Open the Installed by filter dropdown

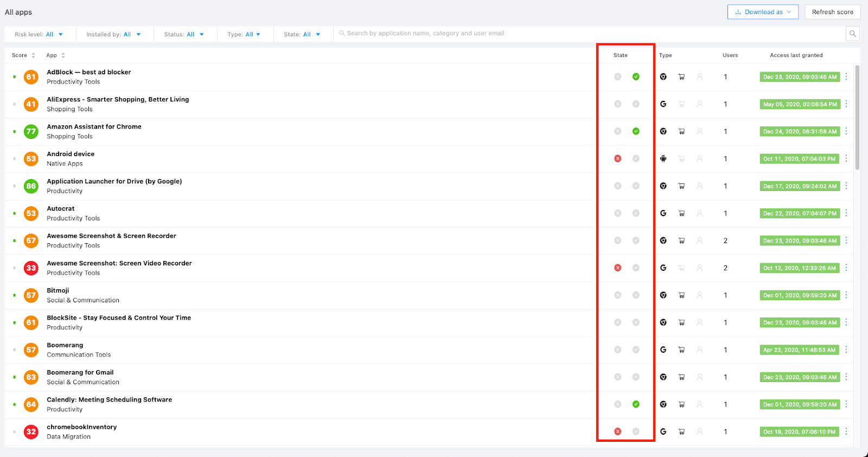click(x=113, y=34)
